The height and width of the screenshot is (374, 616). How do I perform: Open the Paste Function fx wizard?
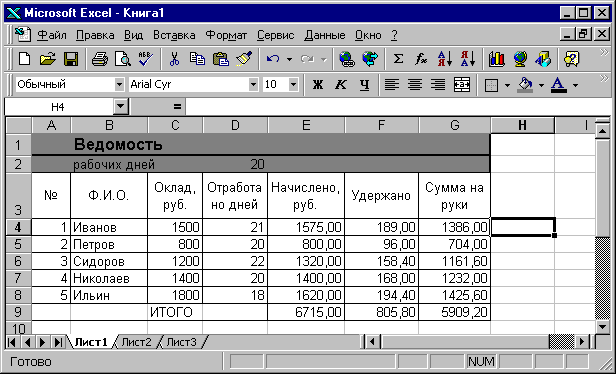click(421, 59)
